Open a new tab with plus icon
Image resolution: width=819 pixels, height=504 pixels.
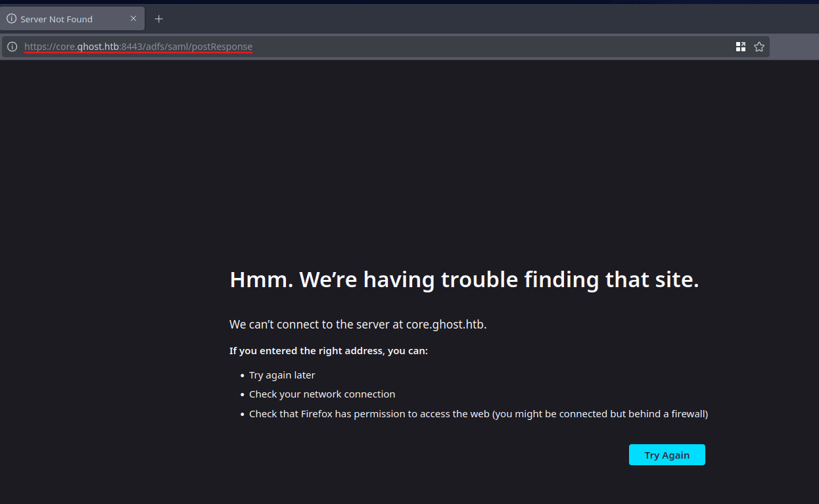[158, 19]
